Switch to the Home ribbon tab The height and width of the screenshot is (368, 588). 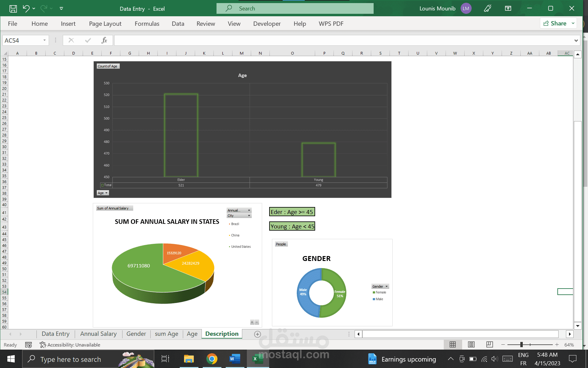click(x=40, y=24)
